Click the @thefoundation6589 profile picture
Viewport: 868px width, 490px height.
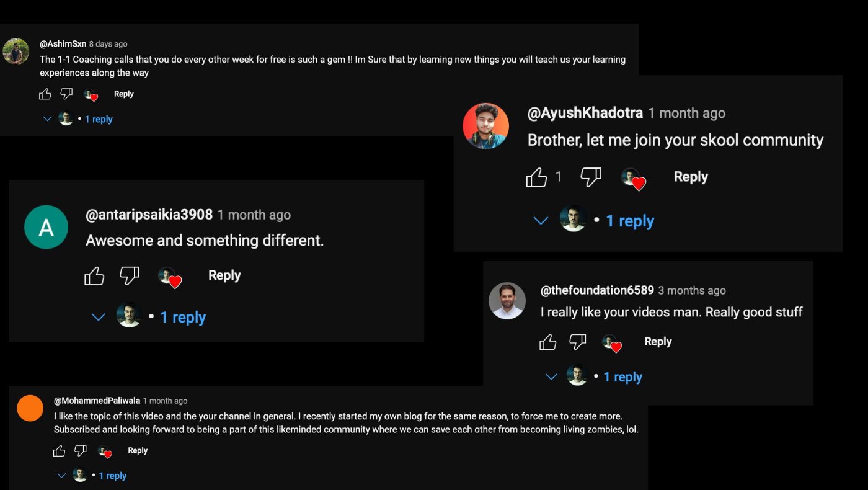tap(507, 301)
